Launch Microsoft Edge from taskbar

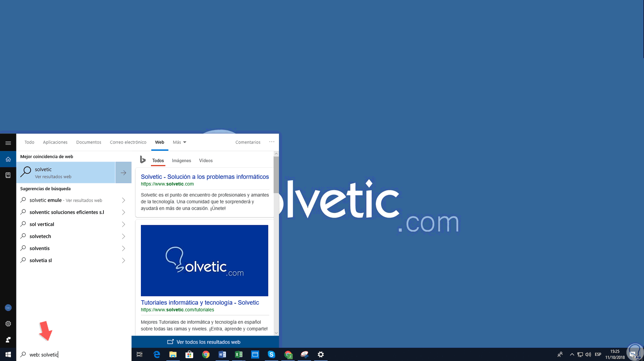(x=157, y=355)
